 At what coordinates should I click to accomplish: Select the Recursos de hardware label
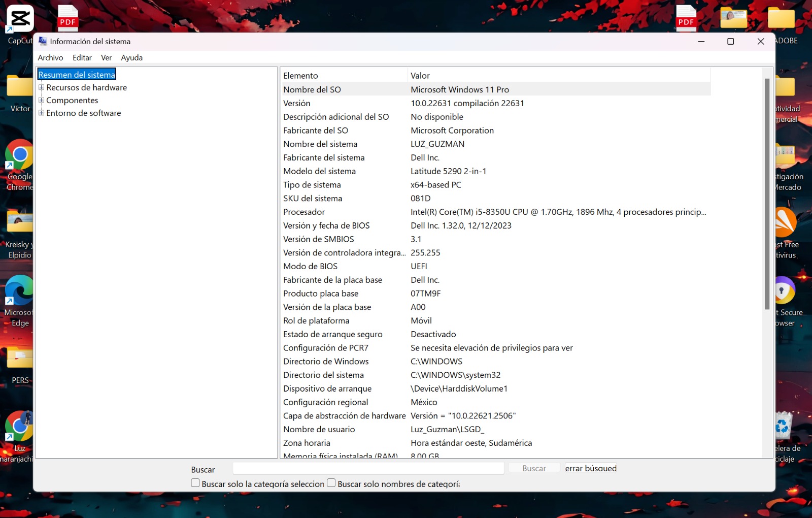(87, 87)
